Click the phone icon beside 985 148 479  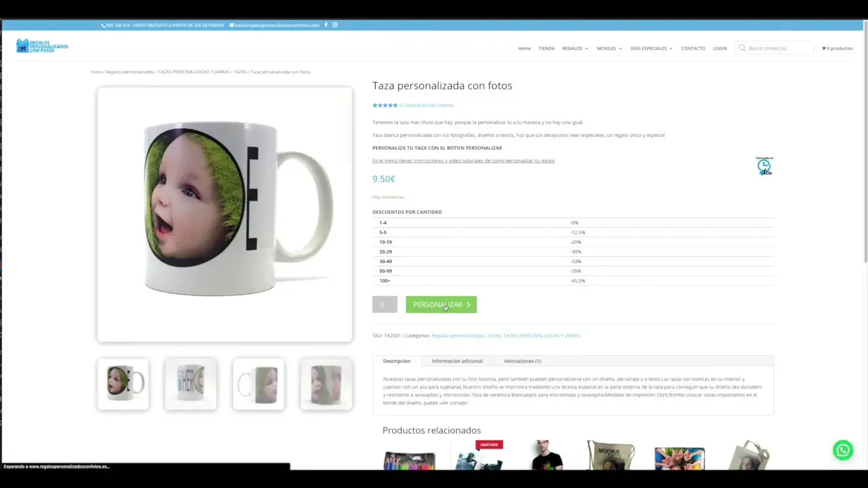click(x=103, y=25)
